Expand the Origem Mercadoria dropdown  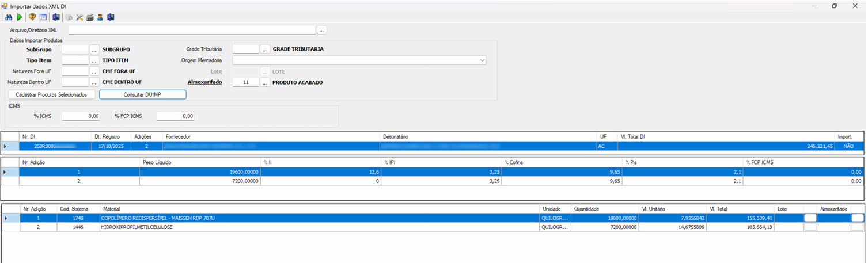(x=482, y=60)
